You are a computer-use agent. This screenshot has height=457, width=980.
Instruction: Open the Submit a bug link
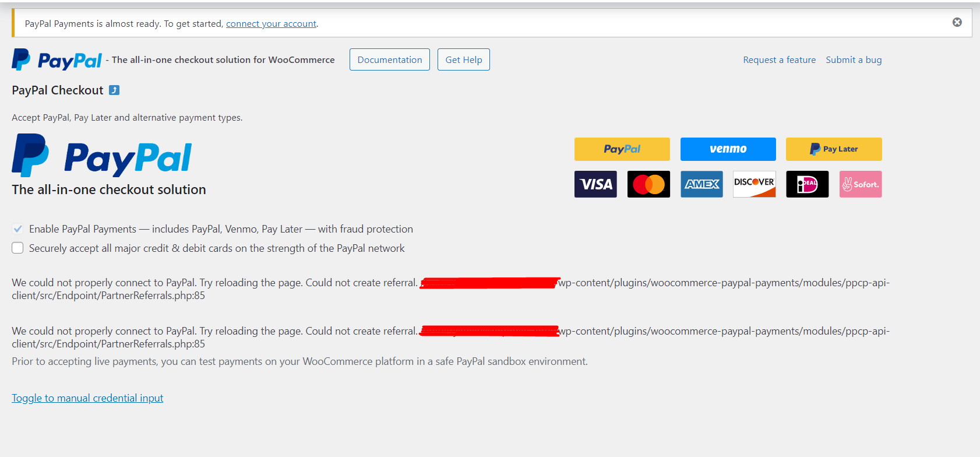tap(854, 60)
